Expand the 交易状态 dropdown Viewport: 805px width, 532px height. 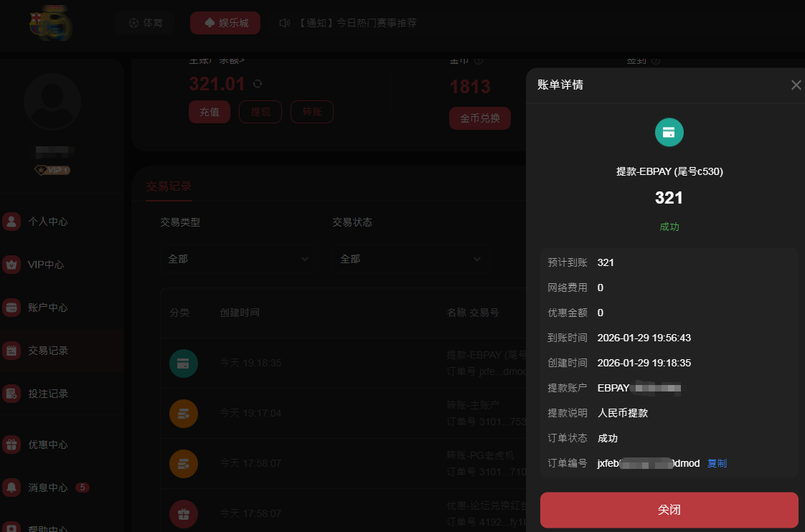(x=410, y=259)
